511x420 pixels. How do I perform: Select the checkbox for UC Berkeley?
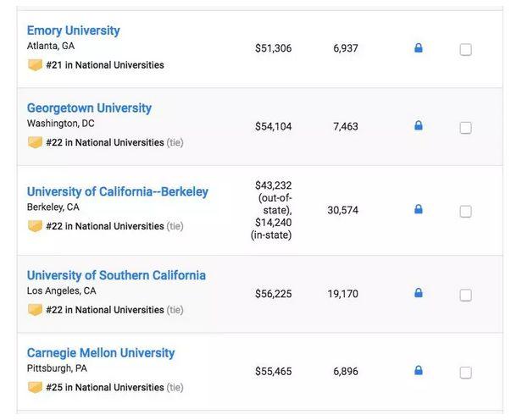point(465,211)
